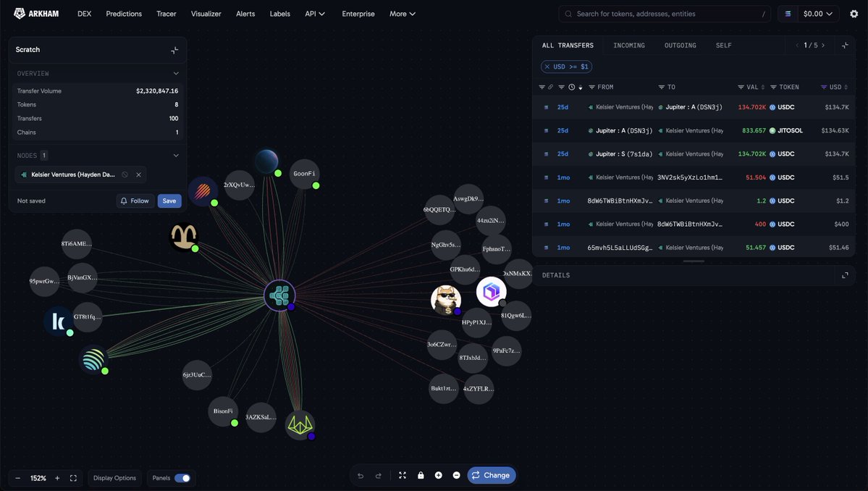Open the Tracer menu item
The width and height of the screenshot is (868, 491).
(166, 14)
